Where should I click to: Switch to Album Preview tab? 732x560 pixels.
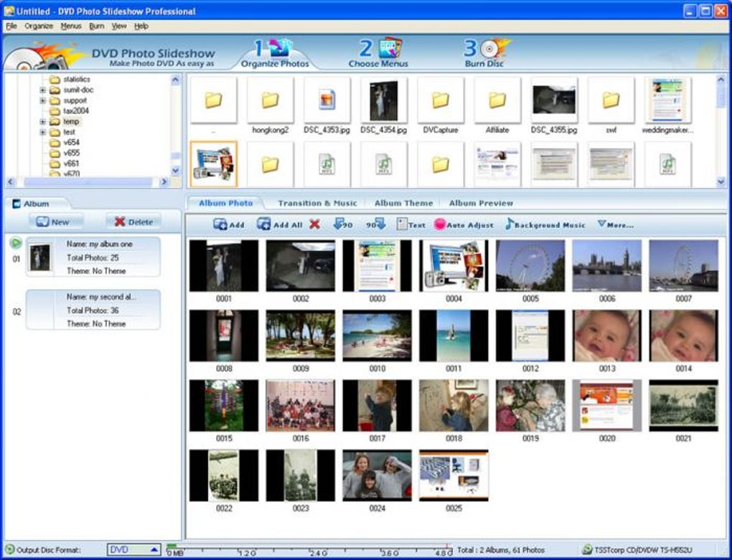point(481,204)
